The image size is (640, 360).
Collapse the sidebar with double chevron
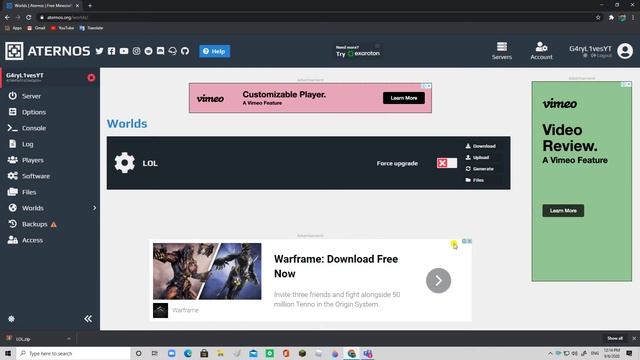(88, 318)
